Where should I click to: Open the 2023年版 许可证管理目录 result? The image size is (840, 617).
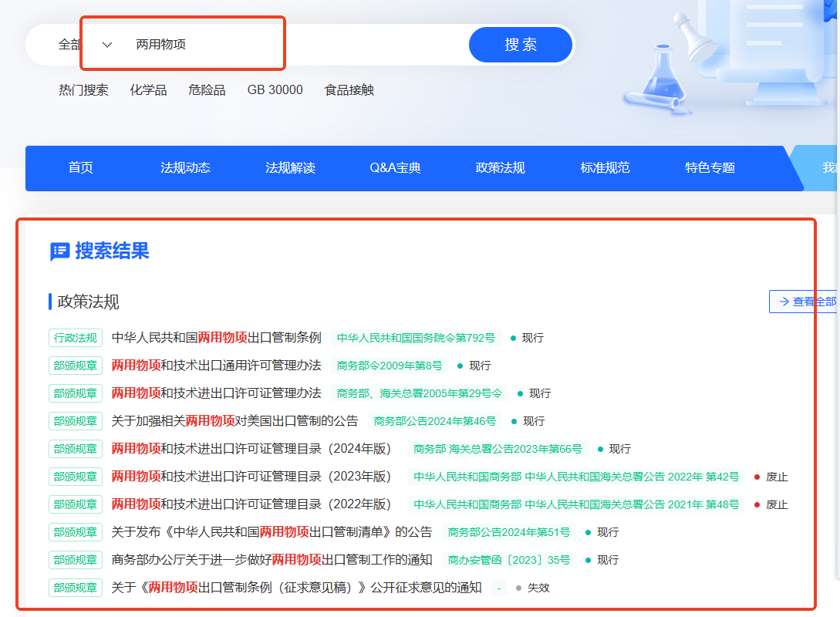tap(251, 477)
